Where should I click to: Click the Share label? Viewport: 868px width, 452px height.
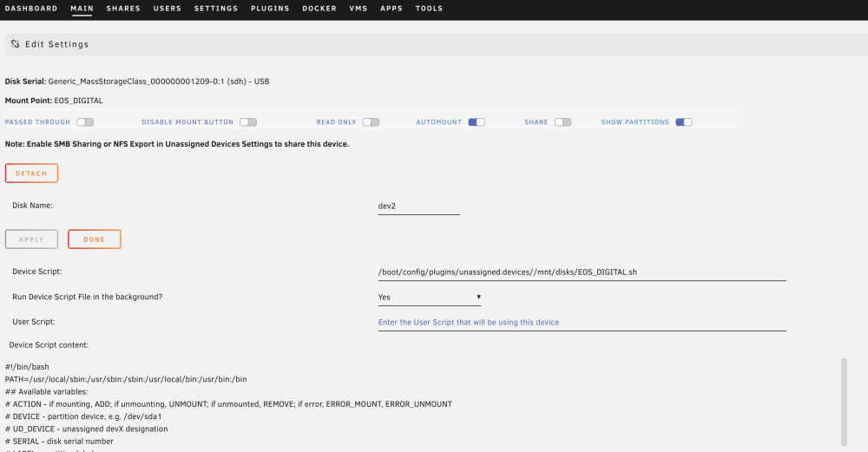[536, 122]
